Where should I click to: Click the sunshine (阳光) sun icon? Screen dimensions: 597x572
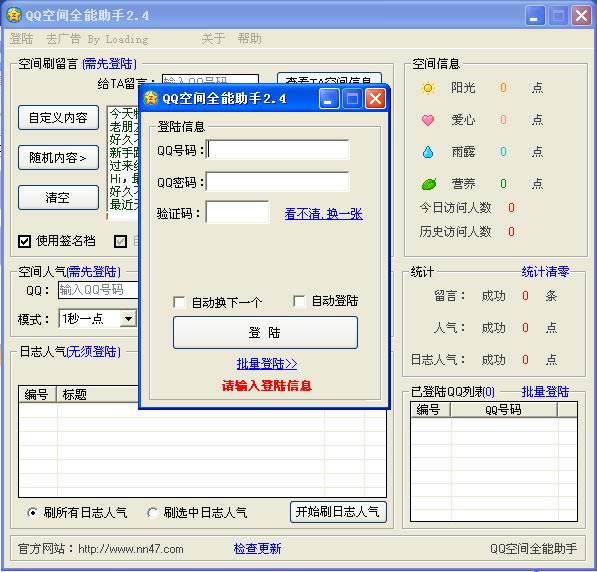coord(428,88)
